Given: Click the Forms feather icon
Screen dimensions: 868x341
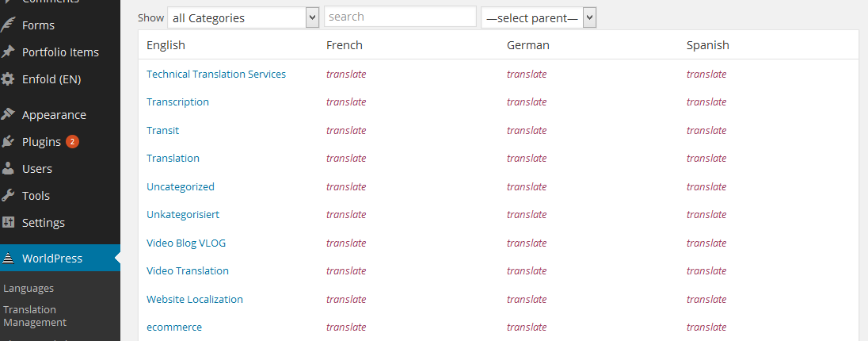Looking at the screenshot, I should point(8,25).
